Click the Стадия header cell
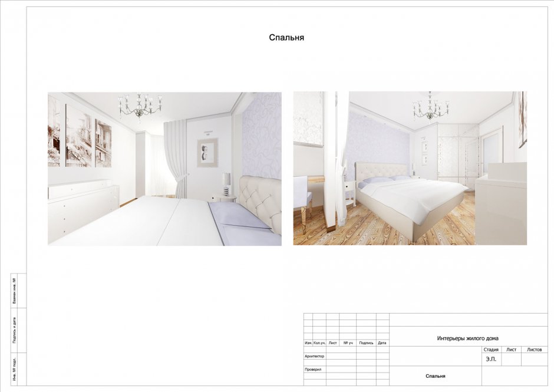Viewport: 554px width, 392px height. 490,350
